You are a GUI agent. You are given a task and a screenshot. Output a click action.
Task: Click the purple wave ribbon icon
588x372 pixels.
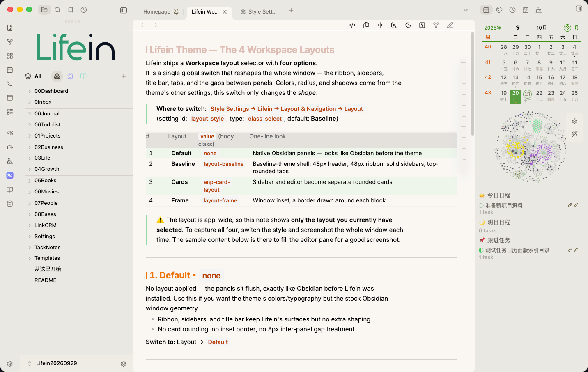[x=10, y=175]
